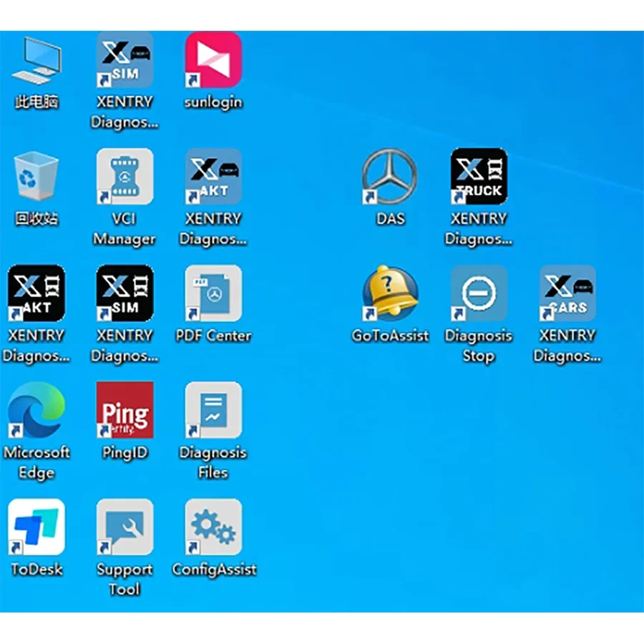Select the VCI Manager shortcut
Screen dimensions: 644x644
(x=125, y=177)
